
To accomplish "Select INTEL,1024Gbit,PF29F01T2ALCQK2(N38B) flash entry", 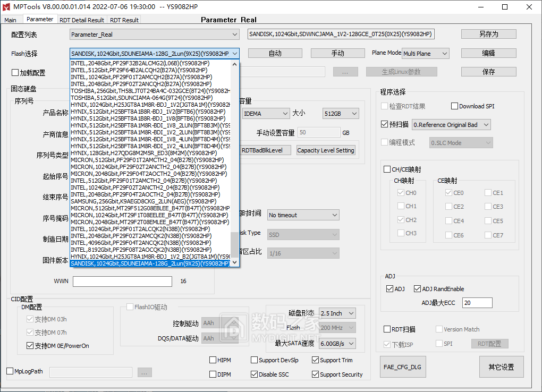I will 150,229.
